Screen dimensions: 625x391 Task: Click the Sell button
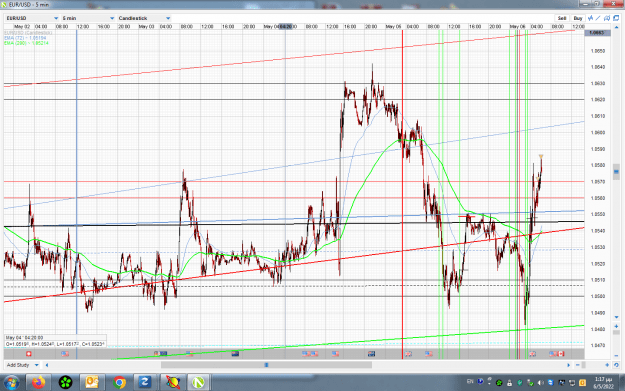pos(562,18)
